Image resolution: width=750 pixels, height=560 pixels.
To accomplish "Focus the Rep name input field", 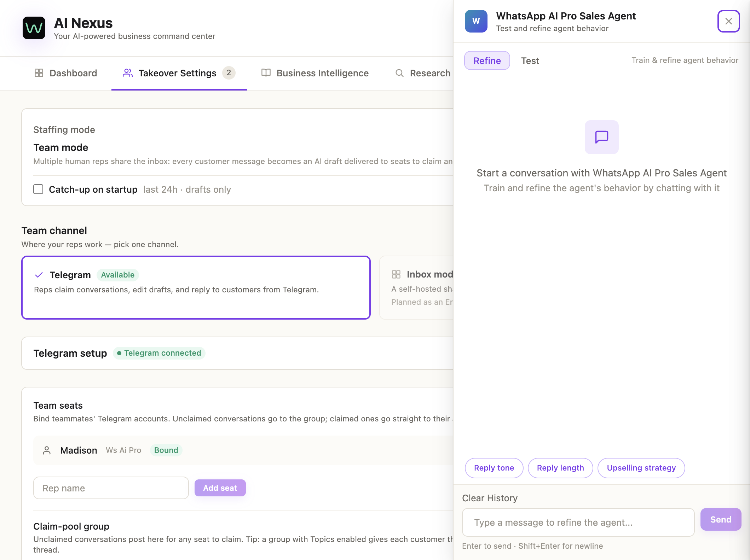I will [x=111, y=488].
